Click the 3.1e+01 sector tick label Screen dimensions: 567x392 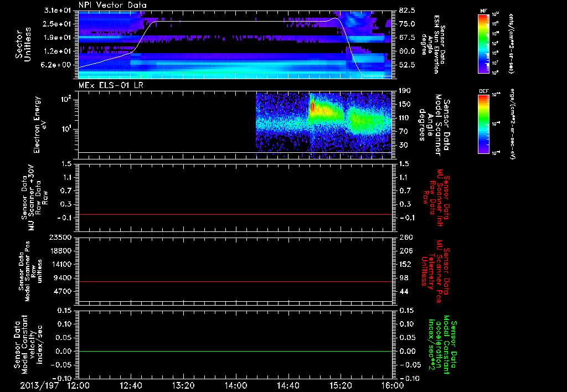pyautogui.click(x=59, y=11)
